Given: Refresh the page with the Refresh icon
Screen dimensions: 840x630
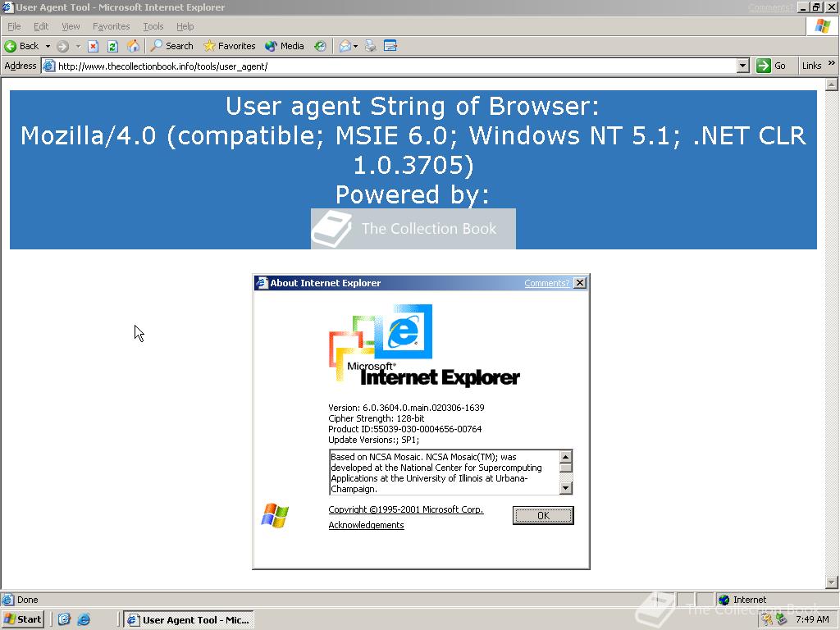Looking at the screenshot, I should click(112, 46).
